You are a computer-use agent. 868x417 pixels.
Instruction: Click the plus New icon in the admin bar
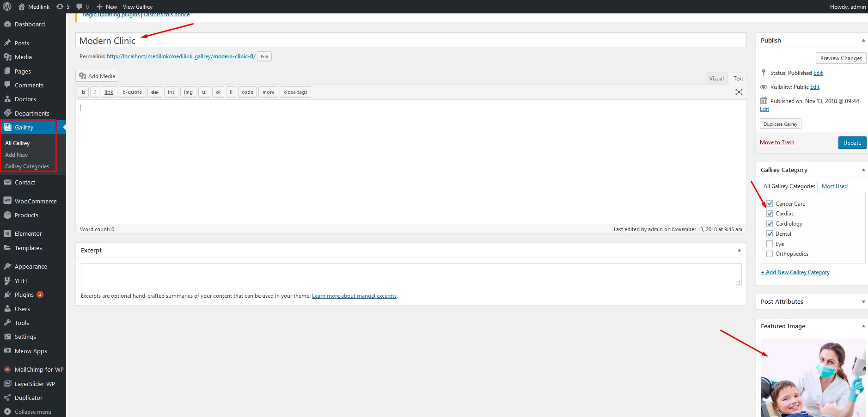coord(99,6)
